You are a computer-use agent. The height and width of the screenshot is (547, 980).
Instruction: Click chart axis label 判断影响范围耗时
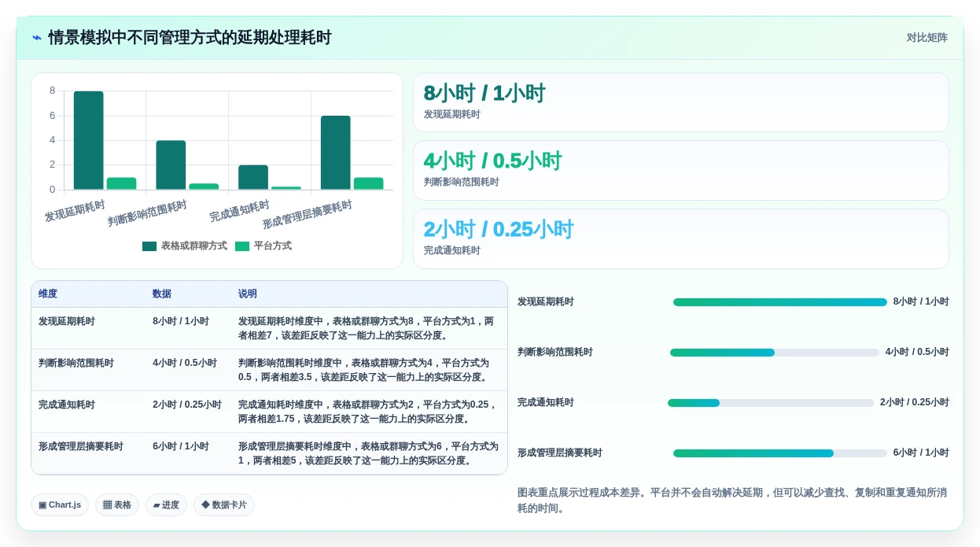147,214
